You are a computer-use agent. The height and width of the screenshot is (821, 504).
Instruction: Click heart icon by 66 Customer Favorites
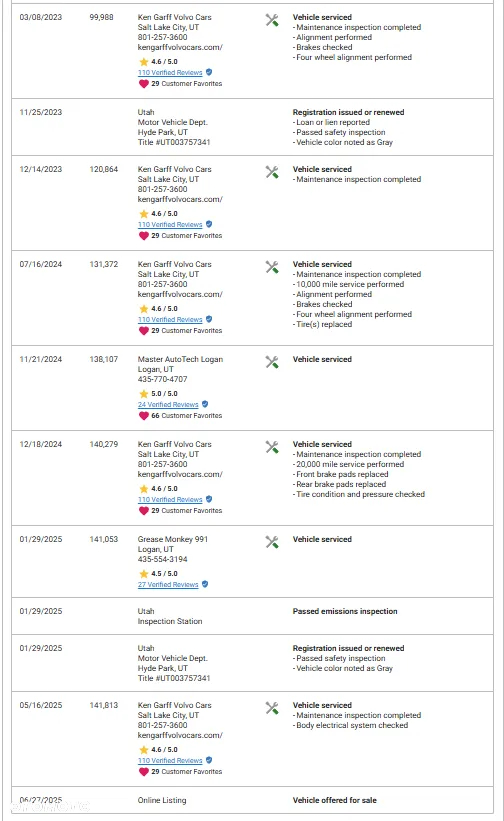click(x=143, y=416)
